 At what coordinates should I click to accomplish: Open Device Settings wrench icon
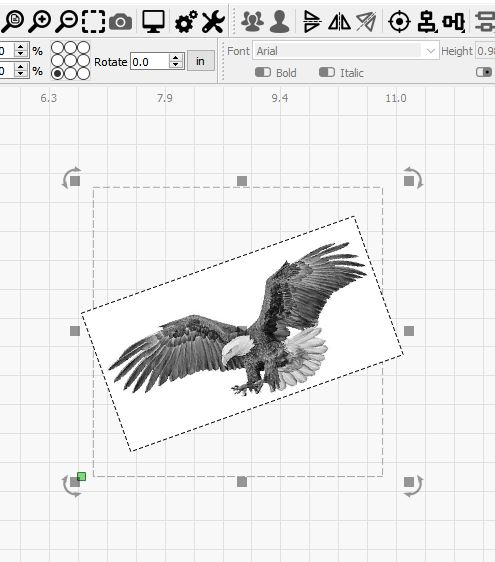(213, 22)
